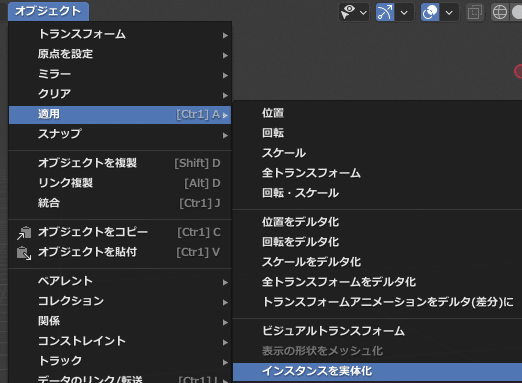The height and width of the screenshot is (383, 522).
Task: Select スケールをデルタ化
Action: tap(377, 262)
